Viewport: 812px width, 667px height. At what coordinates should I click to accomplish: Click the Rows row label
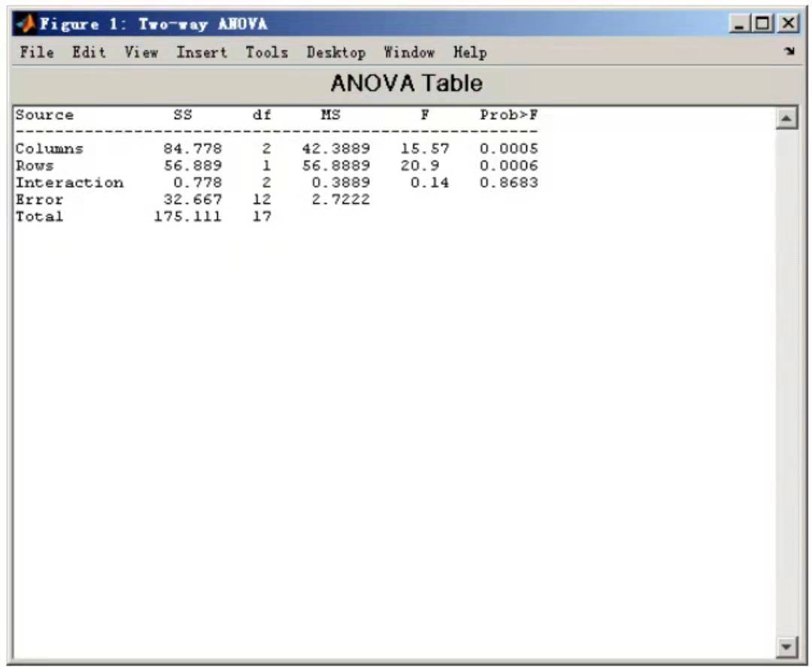(35, 165)
